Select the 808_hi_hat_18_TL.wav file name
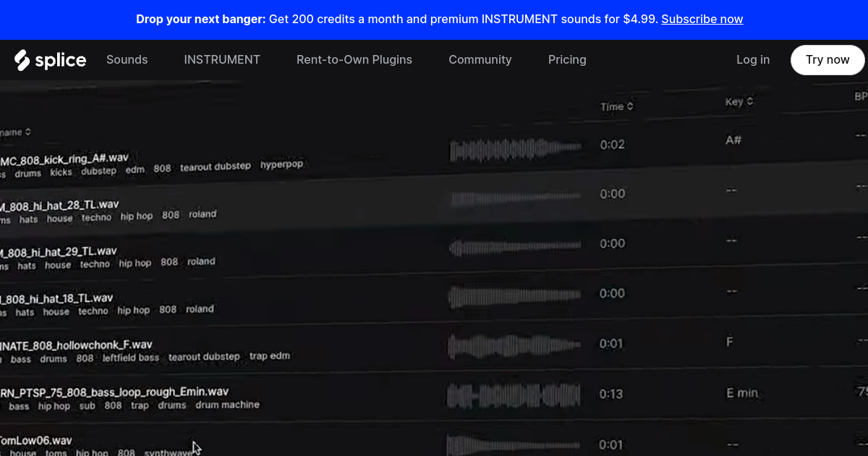Viewport: 868px width, 456px height. [56, 298]
